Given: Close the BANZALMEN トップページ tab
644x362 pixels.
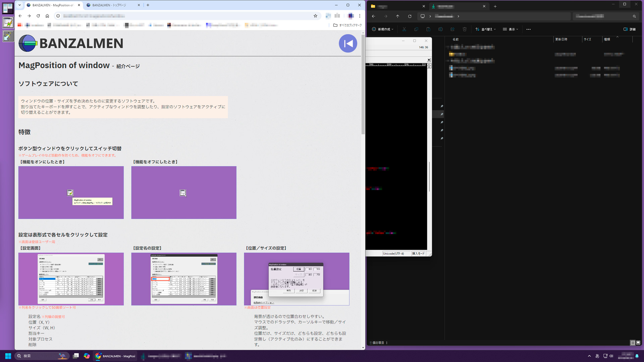Looking at the screenshot, I should point(139,5).
